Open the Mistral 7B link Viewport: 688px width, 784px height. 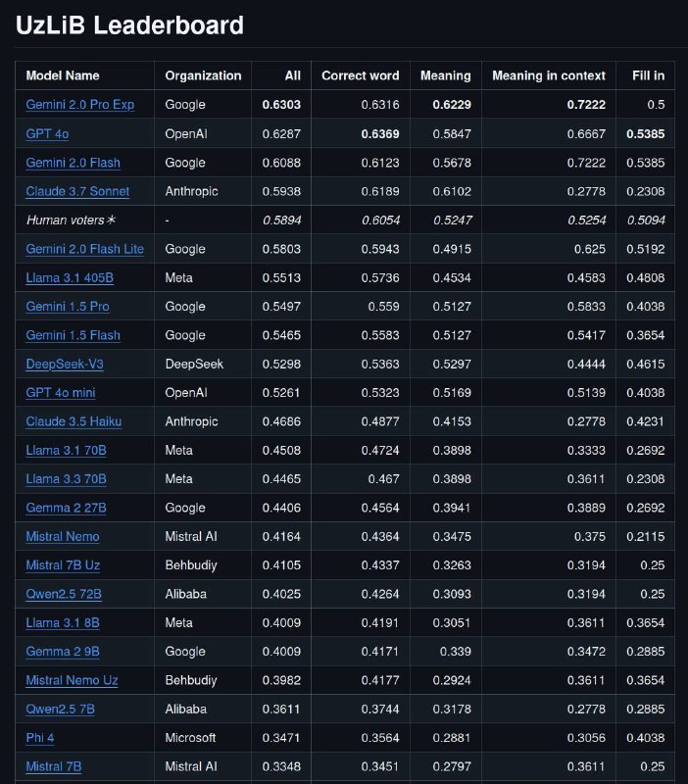(54, 766)
